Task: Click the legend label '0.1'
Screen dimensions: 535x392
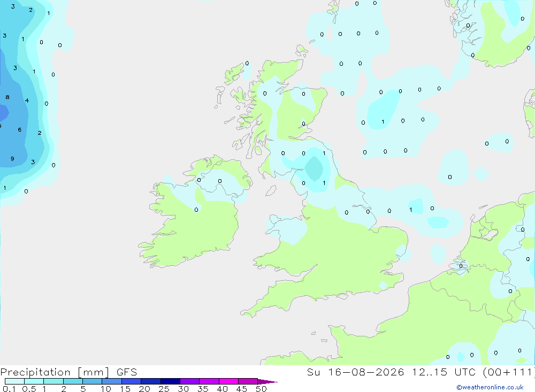Action: pos(9,389)
